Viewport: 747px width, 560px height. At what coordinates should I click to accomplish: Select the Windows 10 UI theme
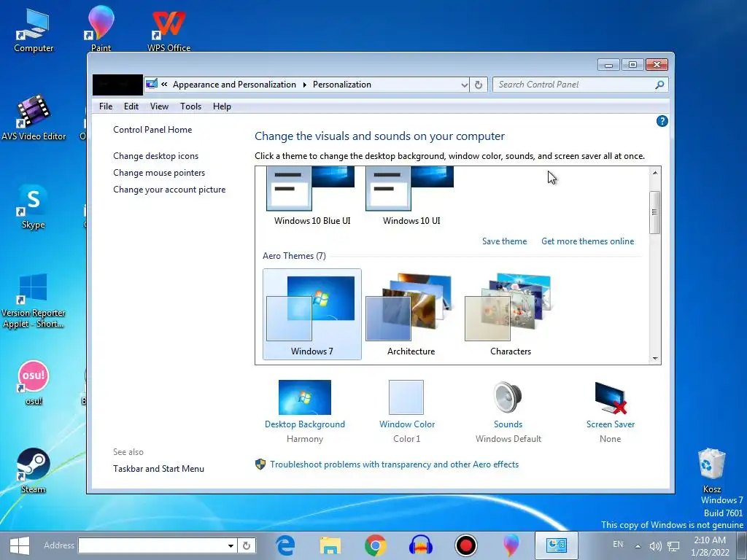pyautogui.click(x=411, y=196)
